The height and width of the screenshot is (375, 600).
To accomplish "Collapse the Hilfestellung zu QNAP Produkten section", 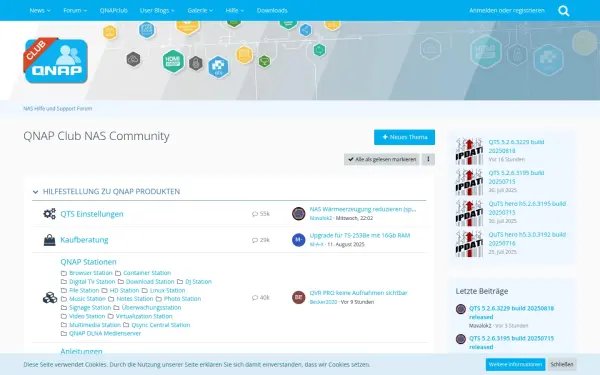I will tap(36, 192).
